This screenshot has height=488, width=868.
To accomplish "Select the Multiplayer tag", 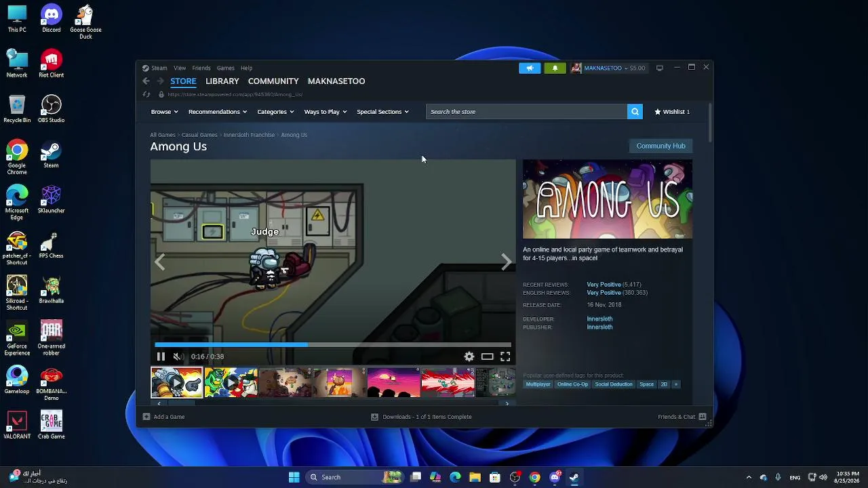I will 538,384.
